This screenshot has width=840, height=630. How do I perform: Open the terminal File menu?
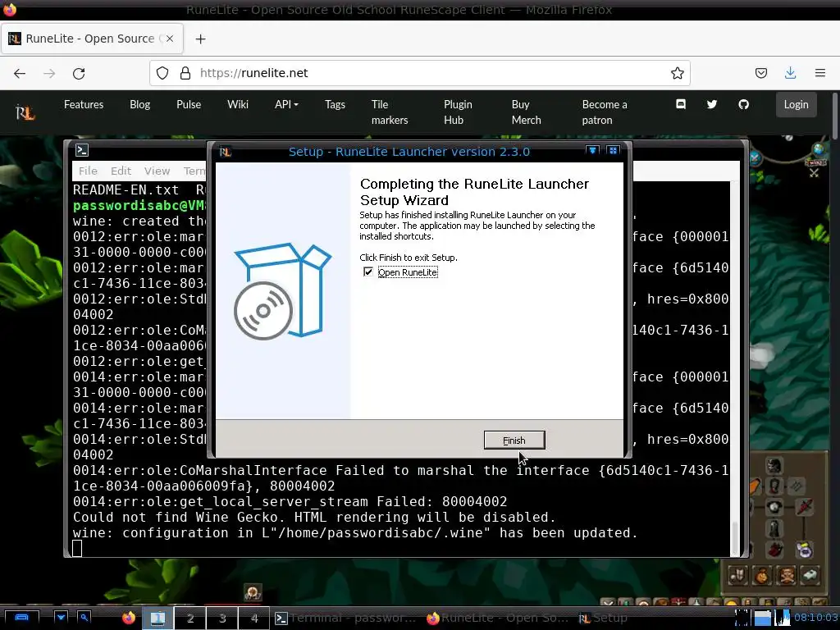click(88, 171)
